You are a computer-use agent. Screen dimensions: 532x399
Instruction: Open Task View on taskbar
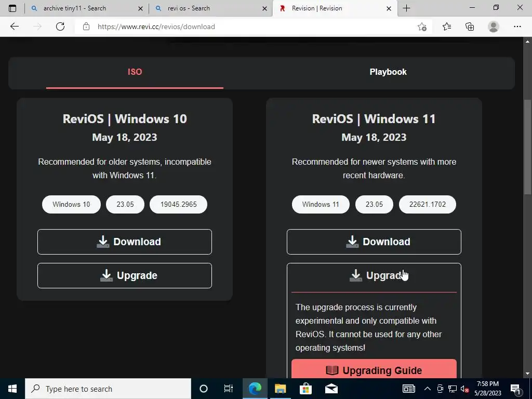pyautogui.click(x=229, y=389)
